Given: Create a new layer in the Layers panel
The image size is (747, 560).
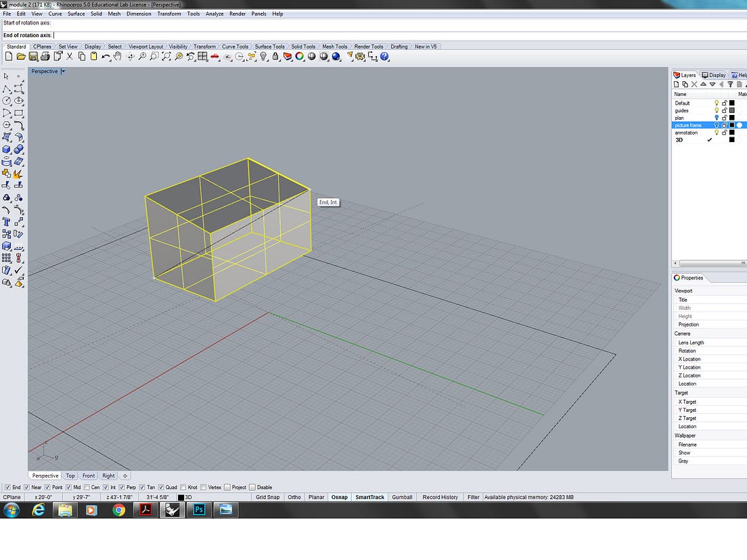Looking at the screenshot, I should pos(677,84).
